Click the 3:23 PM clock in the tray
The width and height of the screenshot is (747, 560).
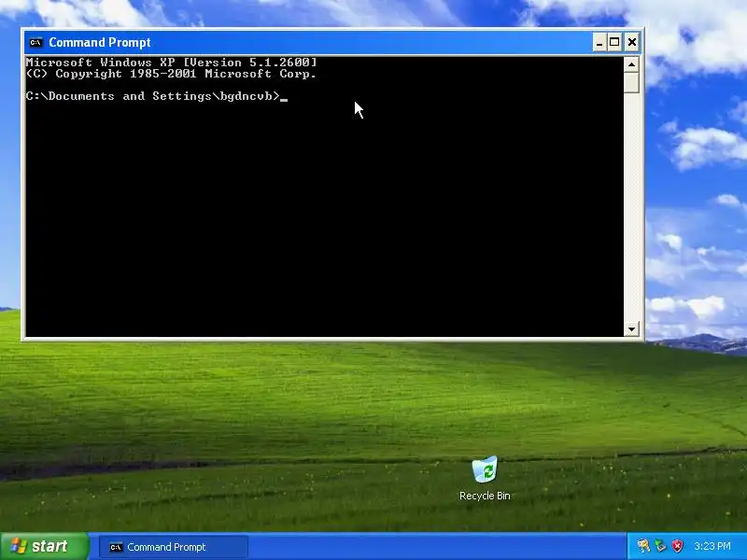tap(712, 546)
